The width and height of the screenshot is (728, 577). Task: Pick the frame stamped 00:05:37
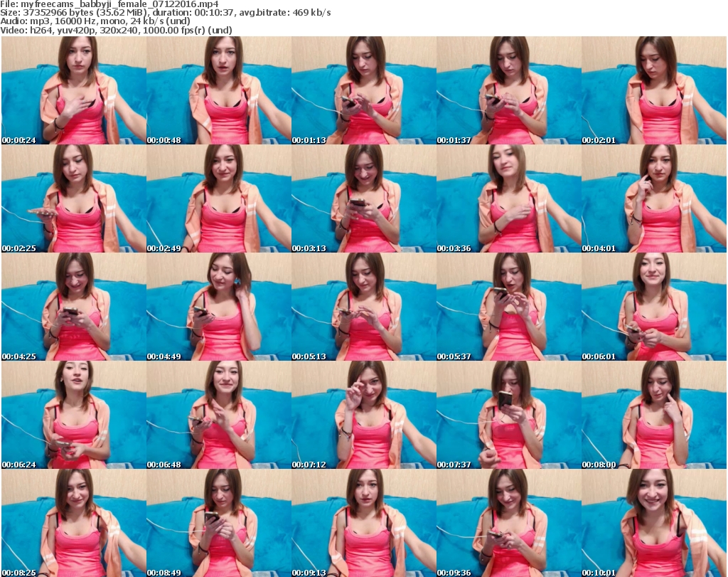pos(509,307)
